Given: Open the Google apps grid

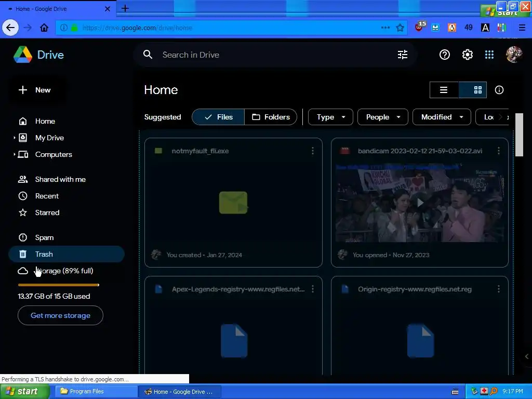Looking at the screenshot, I should click(x=489, y=55).
